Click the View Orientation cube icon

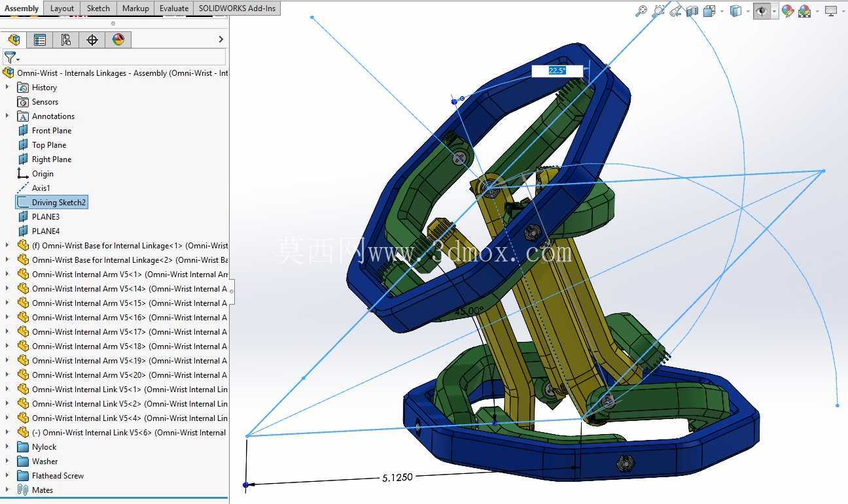709,10
